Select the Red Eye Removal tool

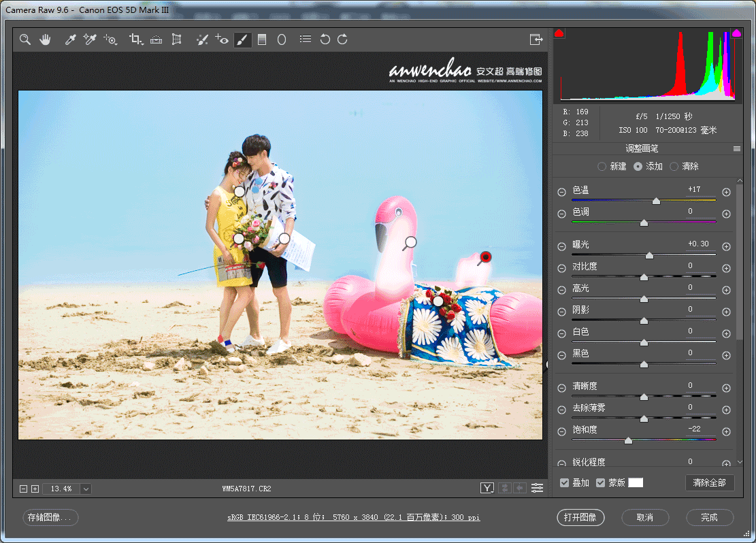pyautogui.click(x=222, y=39)
